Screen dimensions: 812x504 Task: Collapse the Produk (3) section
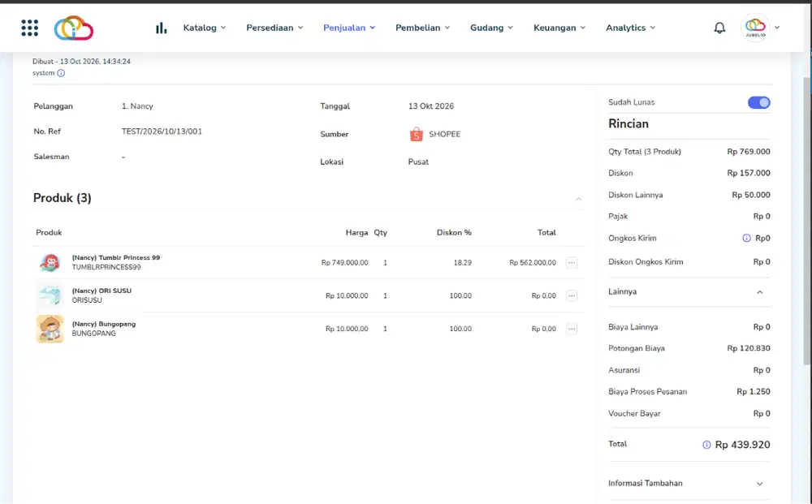click(578, 199)
